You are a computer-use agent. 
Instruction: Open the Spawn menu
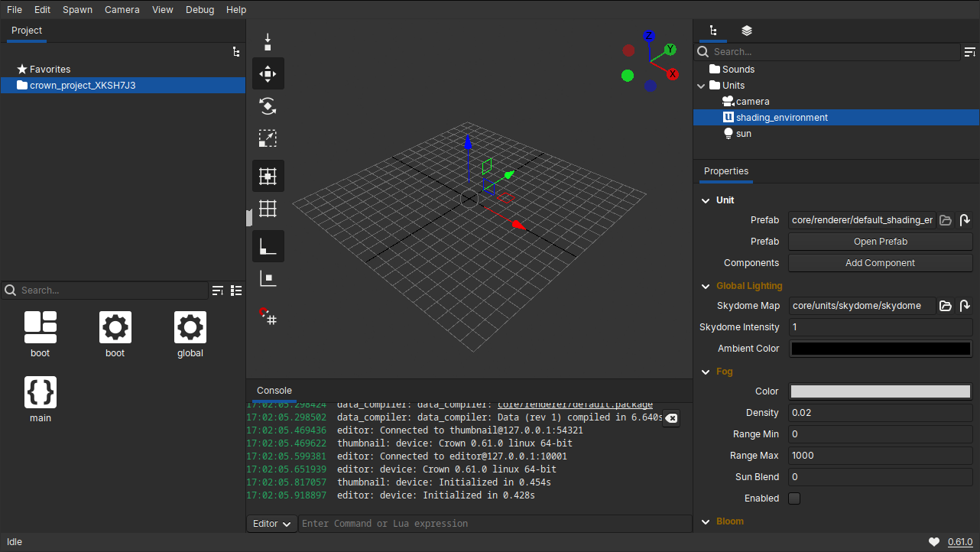[77, 10]
